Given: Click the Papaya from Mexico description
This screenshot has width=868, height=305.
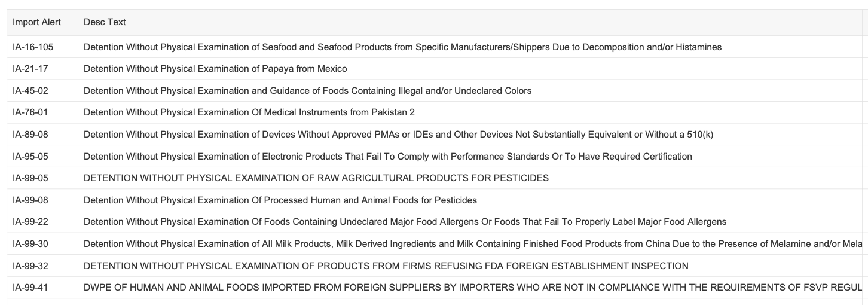Looking at the screenshot, I should click(x=215, y=69).
